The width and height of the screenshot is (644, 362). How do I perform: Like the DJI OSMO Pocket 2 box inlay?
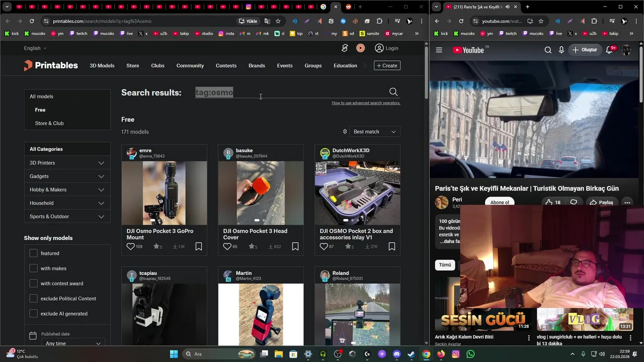[x=324, y=246]
